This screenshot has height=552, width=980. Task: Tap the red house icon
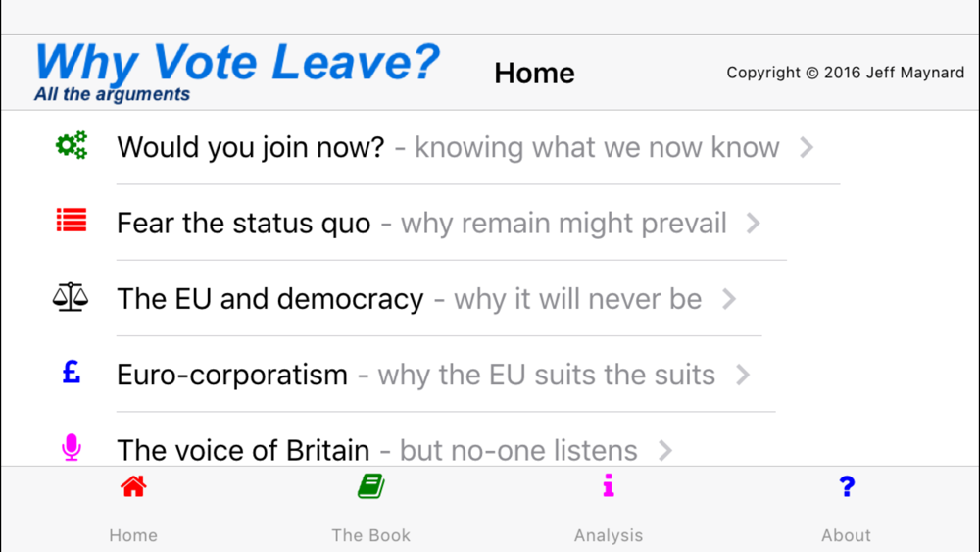133,486
